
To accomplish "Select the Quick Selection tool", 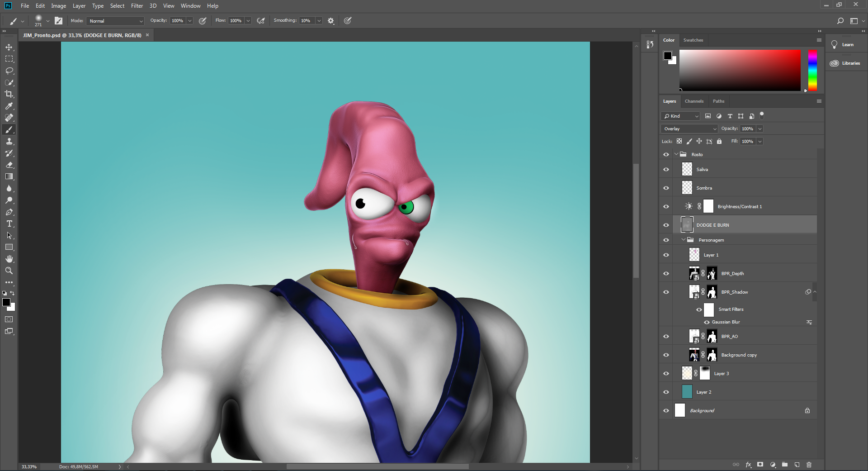I will pos(9,82).
